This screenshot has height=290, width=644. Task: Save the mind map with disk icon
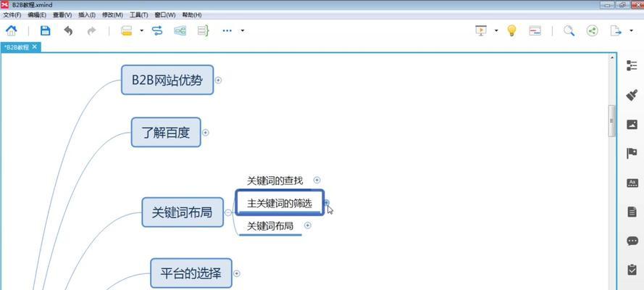45,30
